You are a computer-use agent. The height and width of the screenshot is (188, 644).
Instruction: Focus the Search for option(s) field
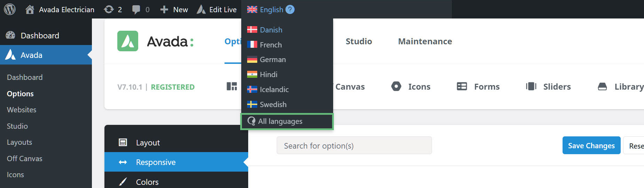coord(354,145)
